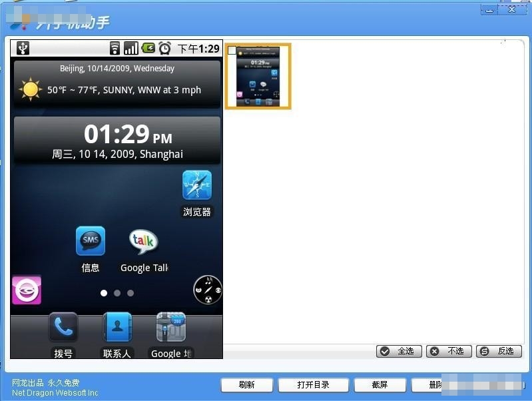The height and width of the screenshot is (401, 532).
Task: Select the captured screenshot thumbnail
Action: pyautogui.click(x=258, y=77)
